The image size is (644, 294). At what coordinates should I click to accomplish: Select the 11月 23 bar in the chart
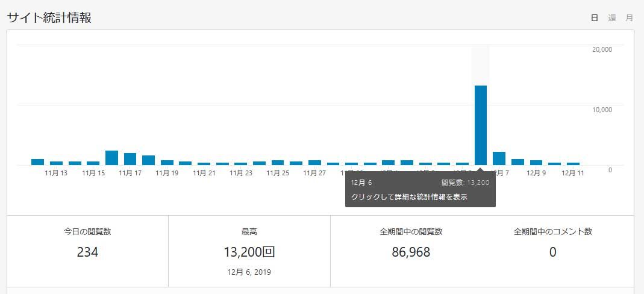[x=241, y=164]
